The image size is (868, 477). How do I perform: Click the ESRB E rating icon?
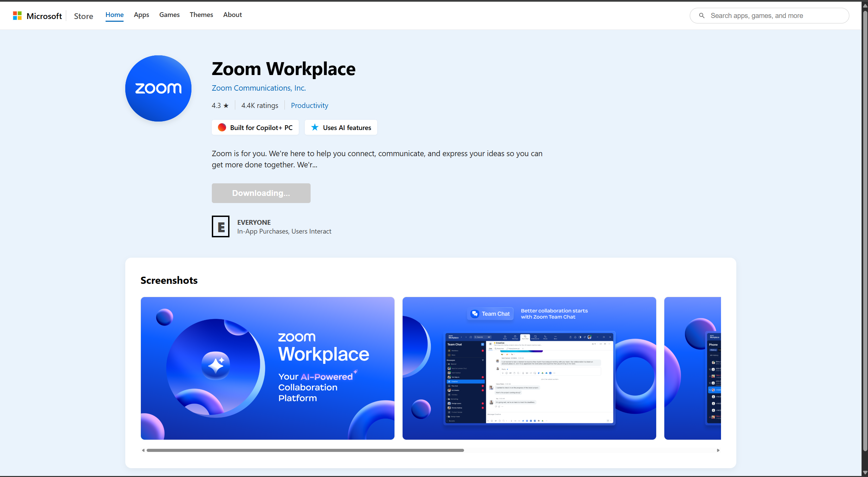221,226
